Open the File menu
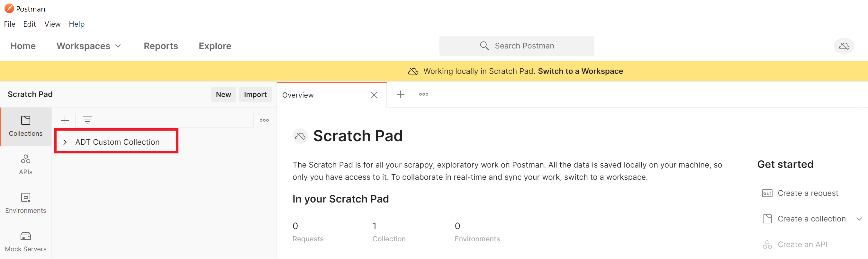This screenshot has width=868, height=259. (9, 24)
